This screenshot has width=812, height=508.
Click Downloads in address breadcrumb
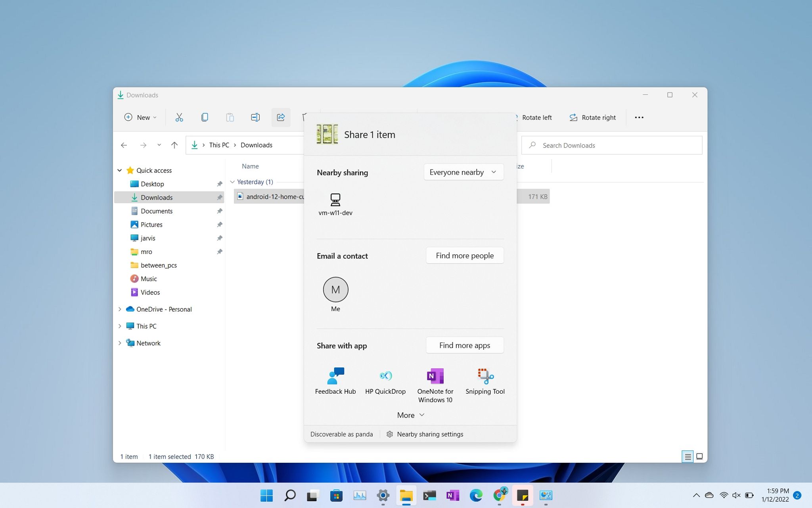point(257,145)
